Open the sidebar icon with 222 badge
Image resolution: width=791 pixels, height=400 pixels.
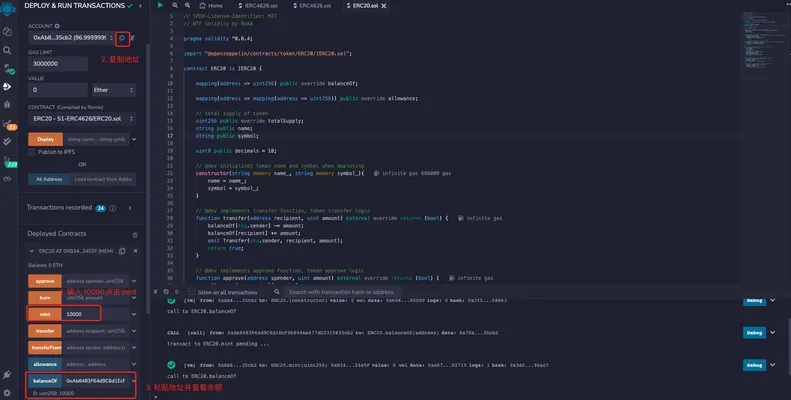(x=9, y=161)
